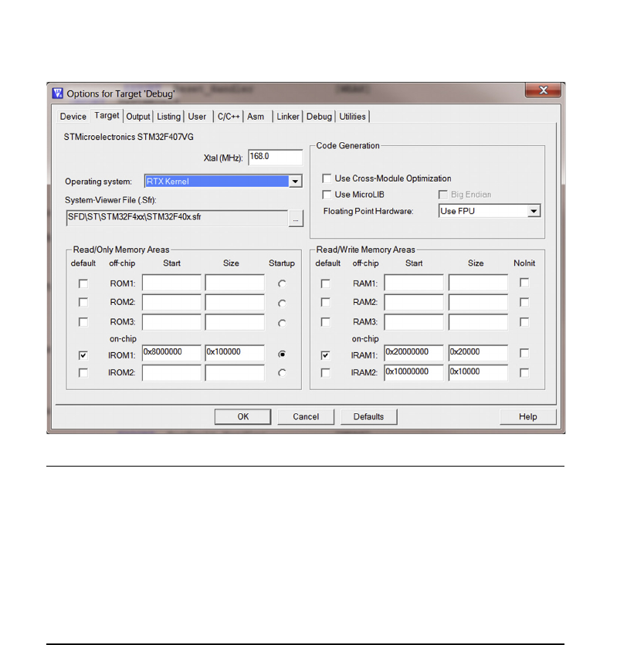Click the IRAM1 Start field 0x20000000

click(414, 353)
